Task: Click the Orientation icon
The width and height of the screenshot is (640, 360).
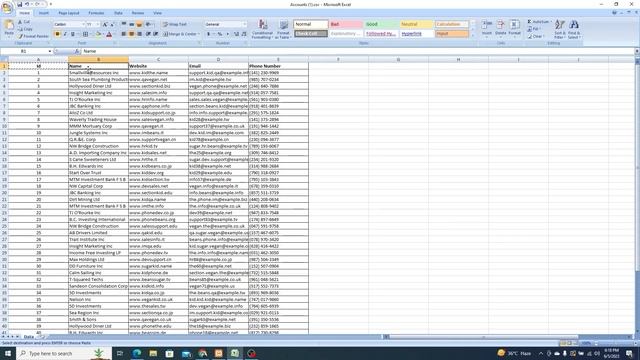Action: [x=149, y=24]
